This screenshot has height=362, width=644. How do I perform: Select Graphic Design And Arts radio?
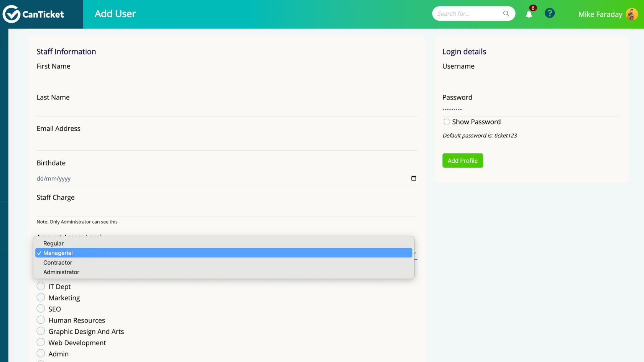[41, 331]
